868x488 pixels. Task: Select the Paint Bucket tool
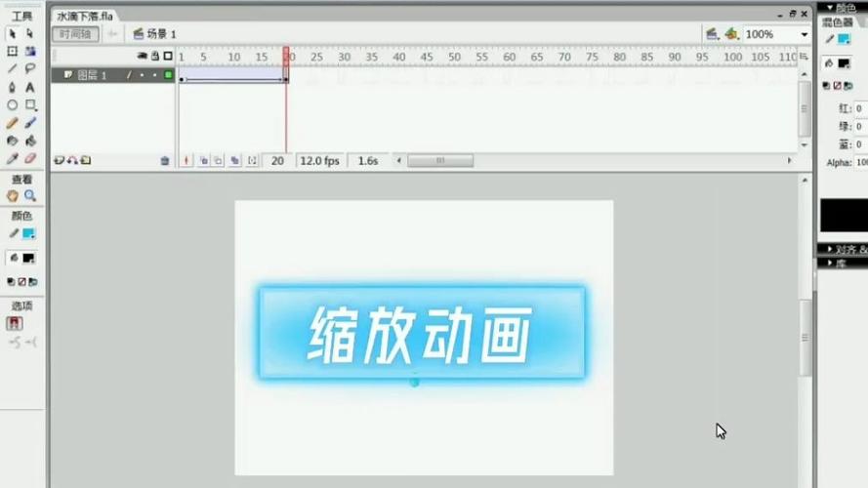point(30,141)
